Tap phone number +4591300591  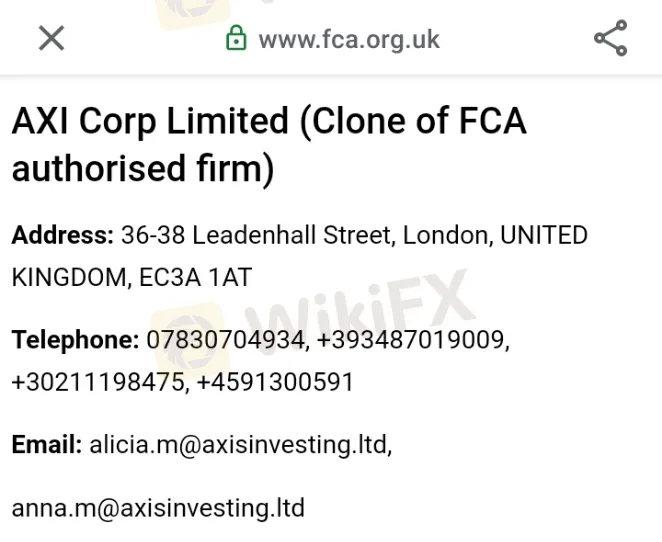pyautogui.click(x=273, y=382)
